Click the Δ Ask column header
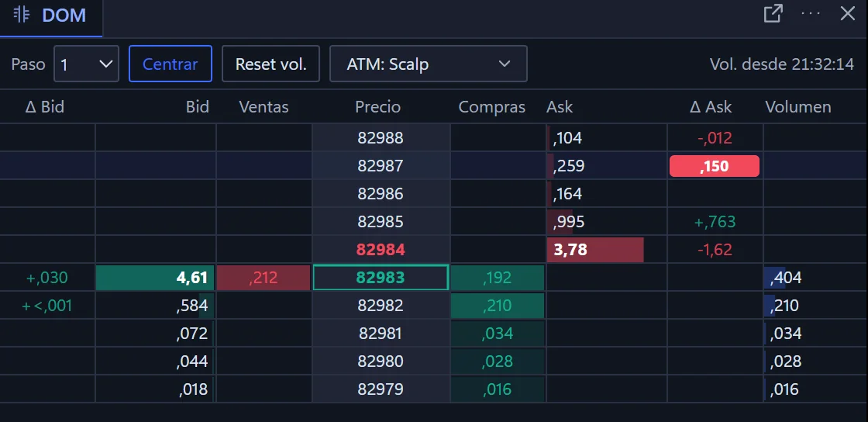868x422 pixels. (711, 107)
